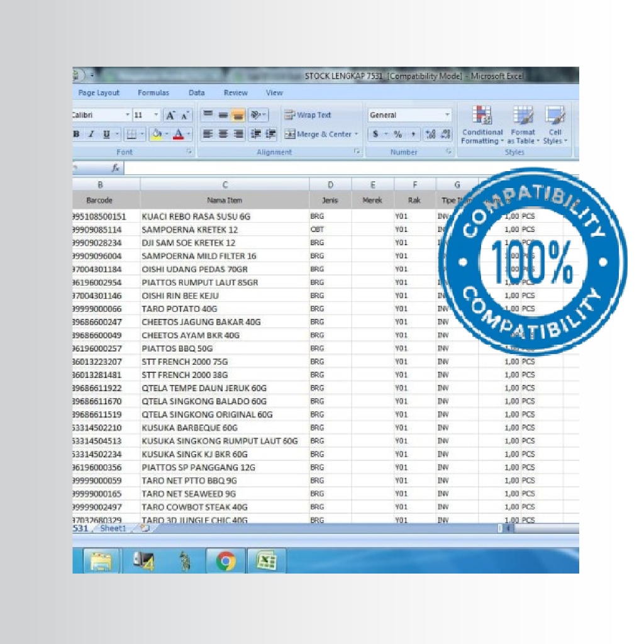
Task: Switch to Formulas ribbon tab
Action: tap(153, 93)
